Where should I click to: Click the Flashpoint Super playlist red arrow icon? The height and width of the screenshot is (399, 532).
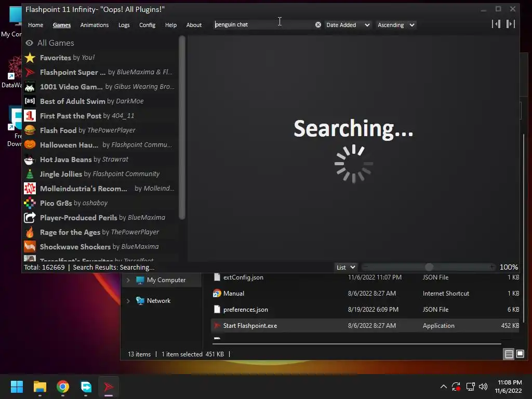pyautogui.click(x=30, y=72)
